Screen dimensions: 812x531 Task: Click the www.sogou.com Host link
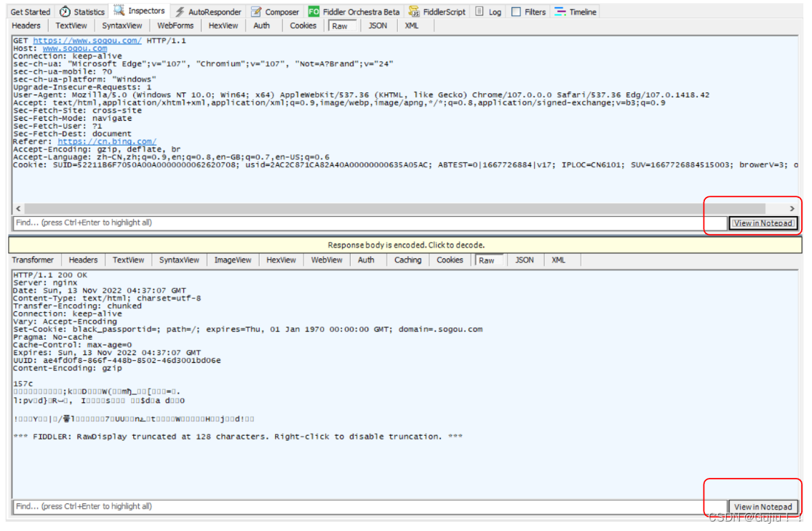tap(74, 48)
